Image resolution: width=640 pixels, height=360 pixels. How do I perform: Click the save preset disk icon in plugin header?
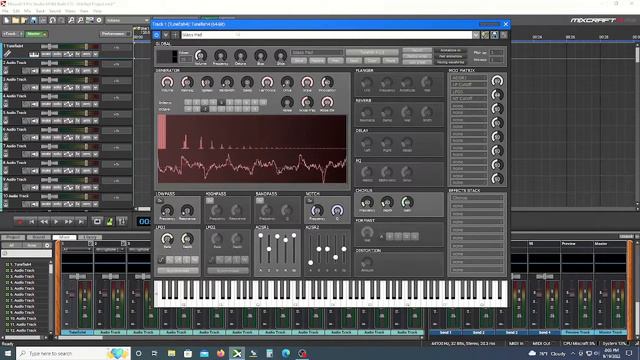pyautogui.click(x=494, y=35)
